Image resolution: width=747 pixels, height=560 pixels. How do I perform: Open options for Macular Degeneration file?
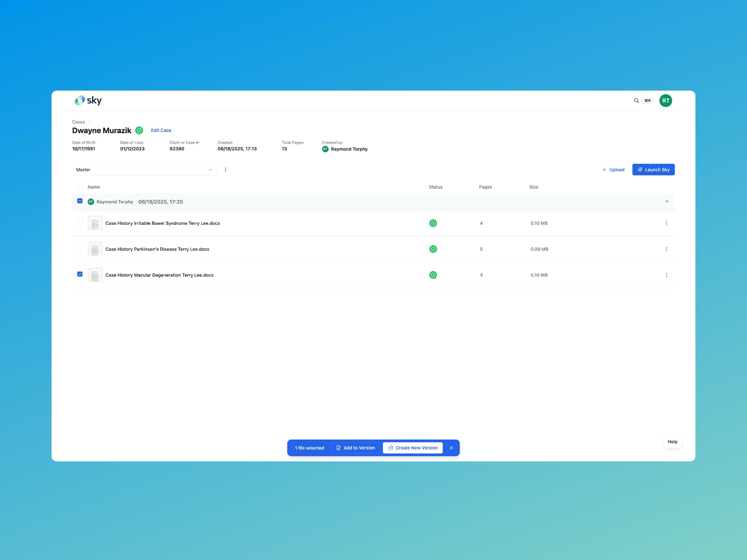click(666, 275)
